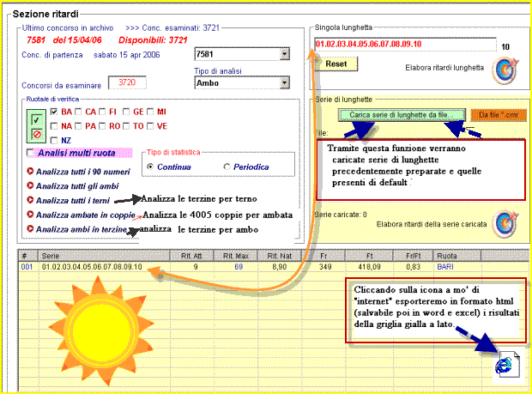
Task: Click the orange Da file button
Action: [499, 115]
